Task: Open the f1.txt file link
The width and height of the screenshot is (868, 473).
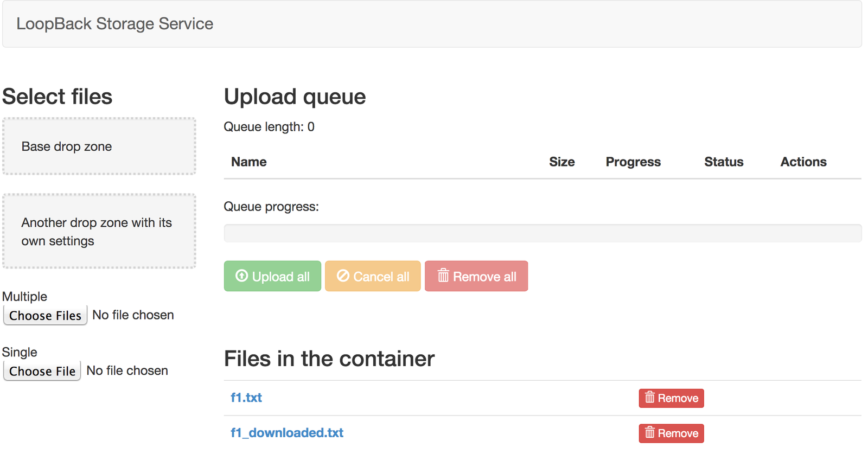Action: click(246, 398)
